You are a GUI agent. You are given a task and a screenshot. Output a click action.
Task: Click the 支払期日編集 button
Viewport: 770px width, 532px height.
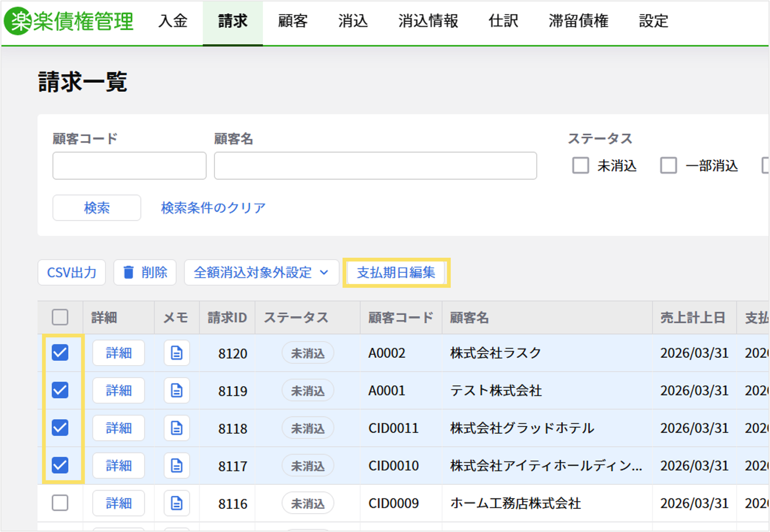pos(396,273)
